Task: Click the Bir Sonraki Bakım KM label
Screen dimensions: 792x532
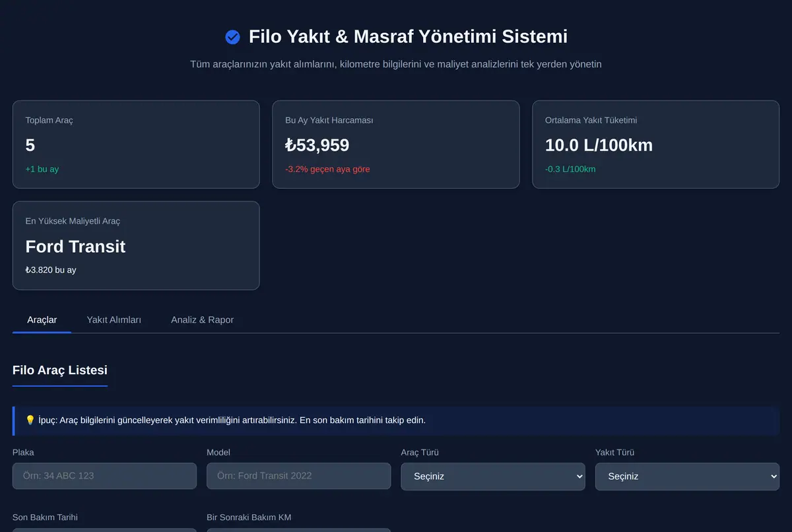Action: click(x=249, y=517)
